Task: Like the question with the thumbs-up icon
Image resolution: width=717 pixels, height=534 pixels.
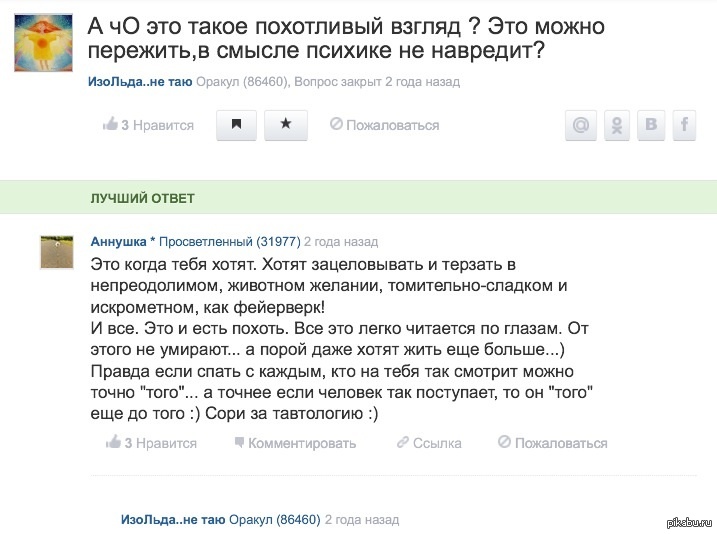Action: coord(149,125)
